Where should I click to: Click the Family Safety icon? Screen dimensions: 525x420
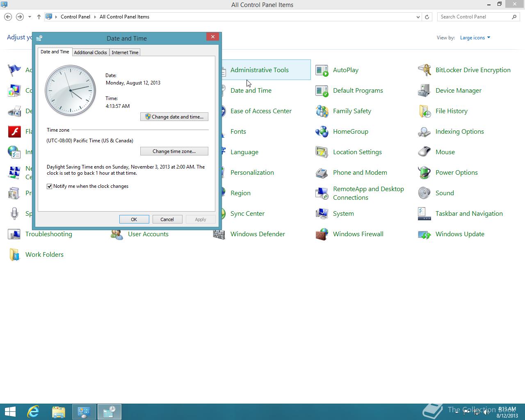point(322,111)
